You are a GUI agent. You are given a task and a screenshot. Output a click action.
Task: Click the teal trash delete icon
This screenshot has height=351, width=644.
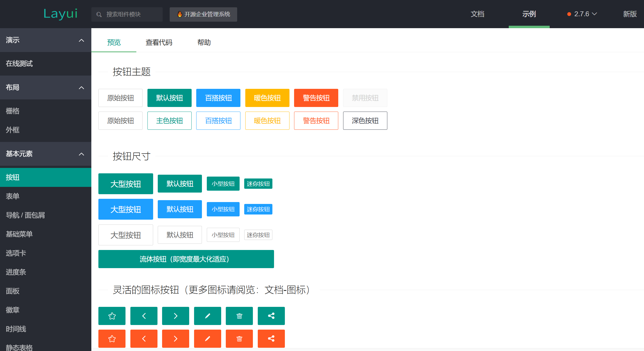point(239,316)
